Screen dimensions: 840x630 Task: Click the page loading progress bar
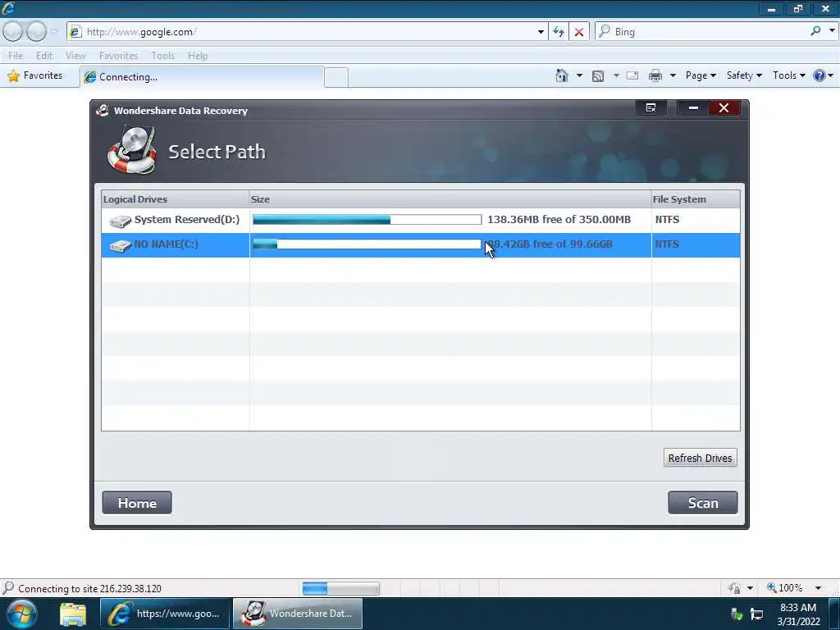[340, 589]
